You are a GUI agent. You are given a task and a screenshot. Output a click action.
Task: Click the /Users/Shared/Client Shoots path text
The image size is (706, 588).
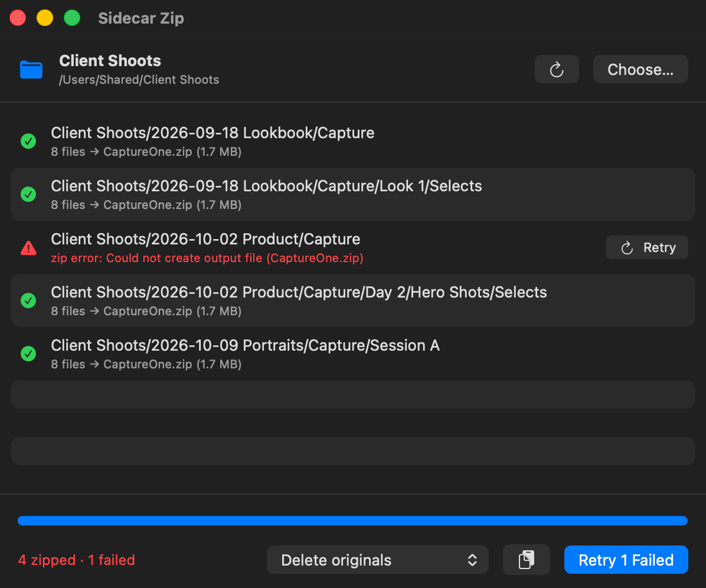coord(139,80)
